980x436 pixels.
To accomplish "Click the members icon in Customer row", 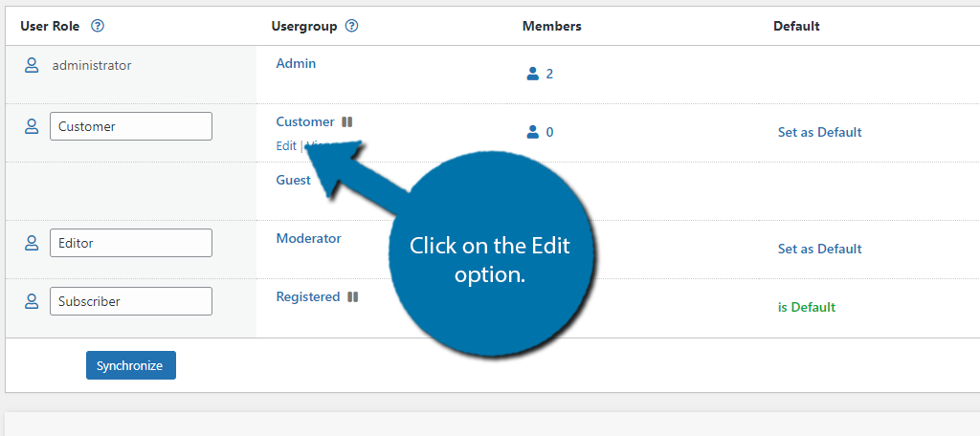I will (x=533, y=132).
